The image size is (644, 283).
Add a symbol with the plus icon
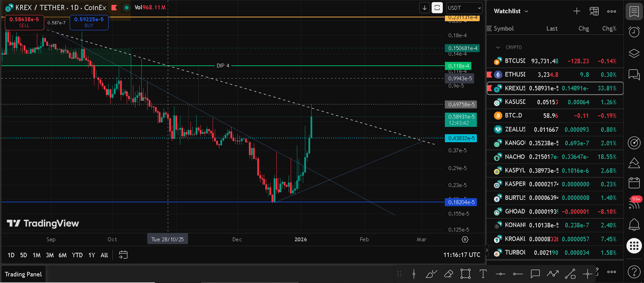tap(576, 11)
